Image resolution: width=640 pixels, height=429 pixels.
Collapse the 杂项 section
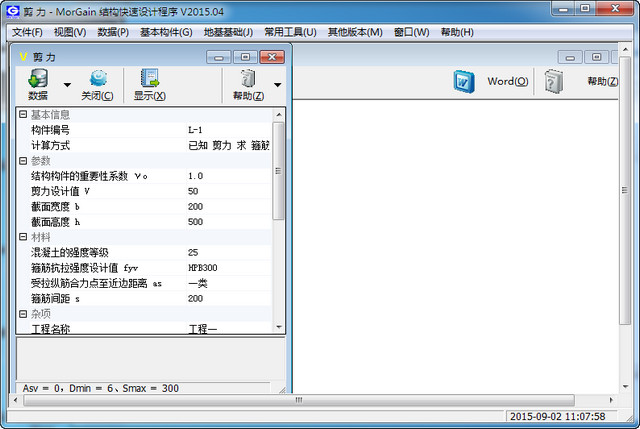pos(23,313)
